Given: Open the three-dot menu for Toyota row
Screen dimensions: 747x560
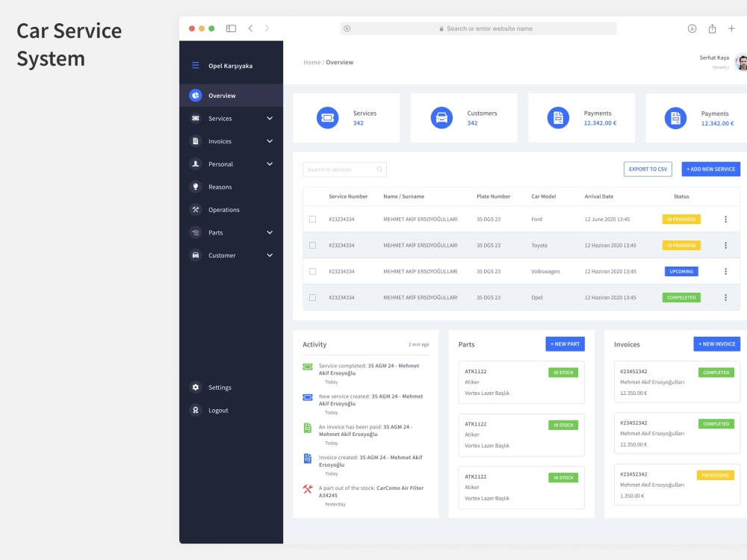Looking at the screenshot, I should coord(725,245).
